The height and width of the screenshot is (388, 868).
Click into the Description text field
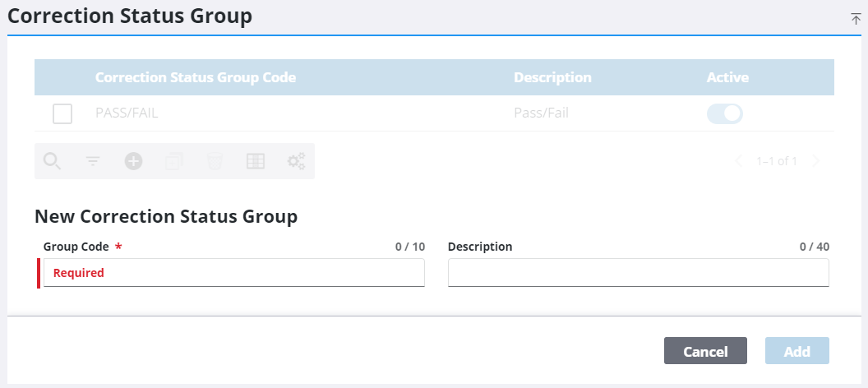(x=638, y=273)
